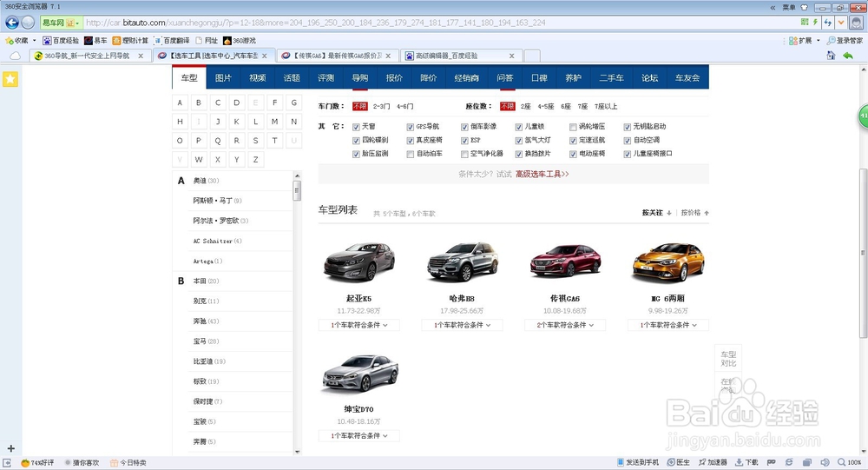Switch to the 二手车 navigation tab
Screen dimensions: 868x470
[612, 78]
